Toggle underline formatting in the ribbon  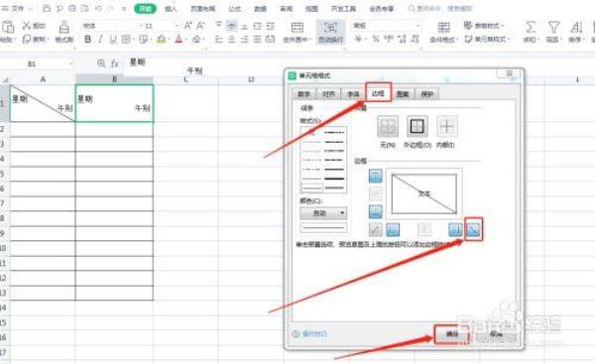click(113, 39)
